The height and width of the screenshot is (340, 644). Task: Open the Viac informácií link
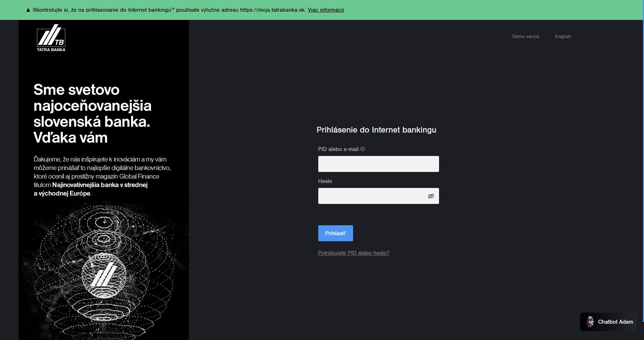326,10
